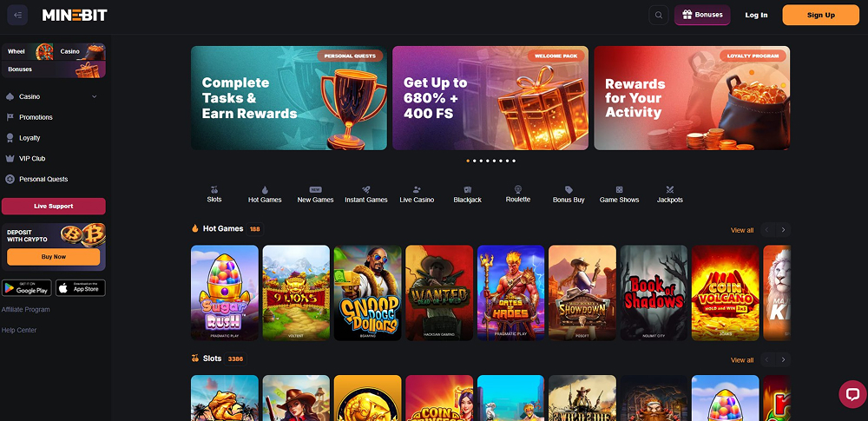Click the Google Play badge
Viewport: 868px width, 421px height.
point(27,288)
